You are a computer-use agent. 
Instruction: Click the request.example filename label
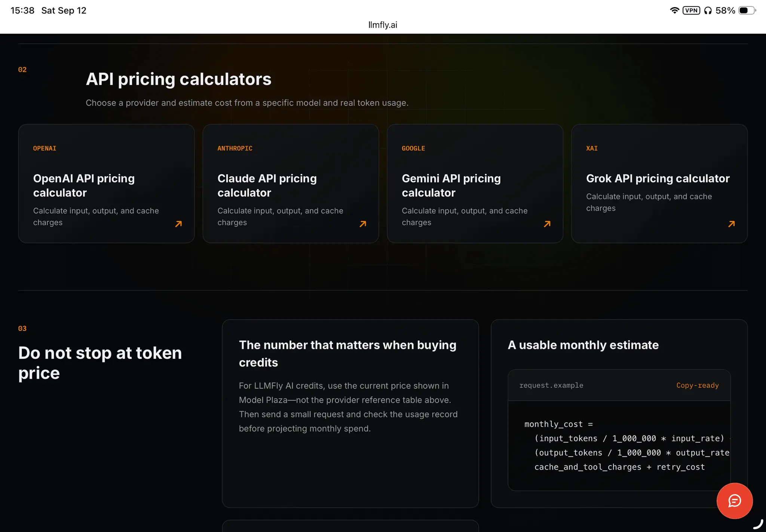pos(551,385)
